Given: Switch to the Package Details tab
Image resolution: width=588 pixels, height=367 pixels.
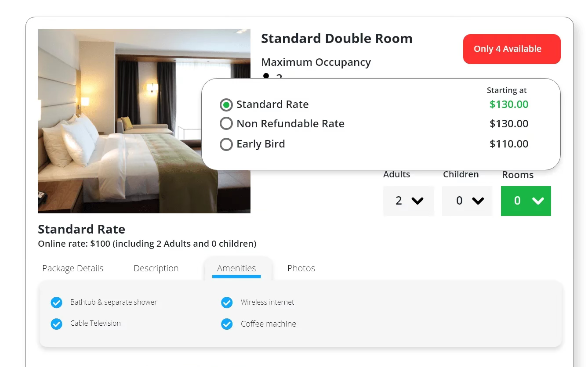Looking at the screenshot, I should point(73,268).
